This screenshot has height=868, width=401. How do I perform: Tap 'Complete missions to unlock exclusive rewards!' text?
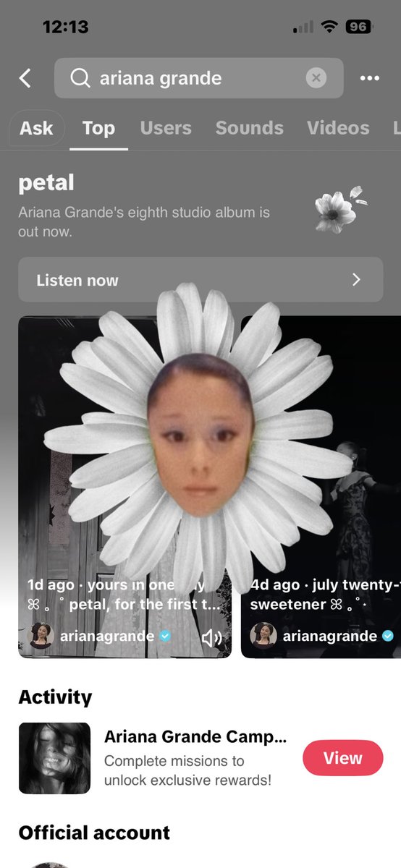[187, 771]
